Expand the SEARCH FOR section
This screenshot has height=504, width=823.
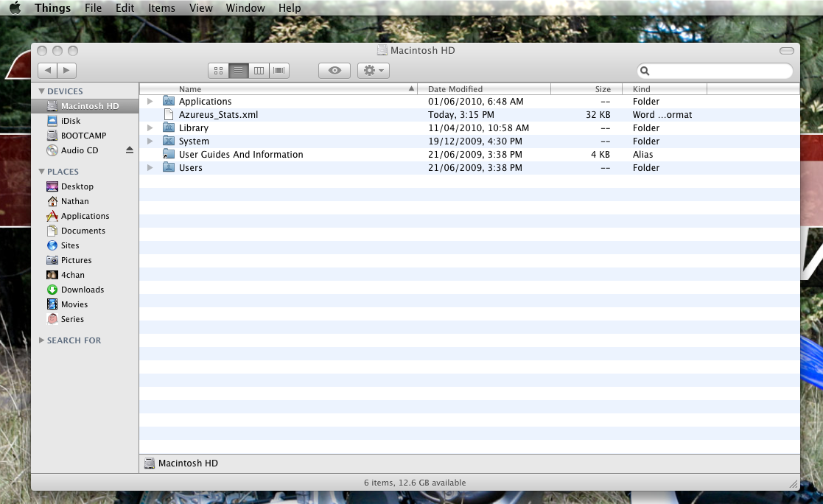[x=41, y=340]
